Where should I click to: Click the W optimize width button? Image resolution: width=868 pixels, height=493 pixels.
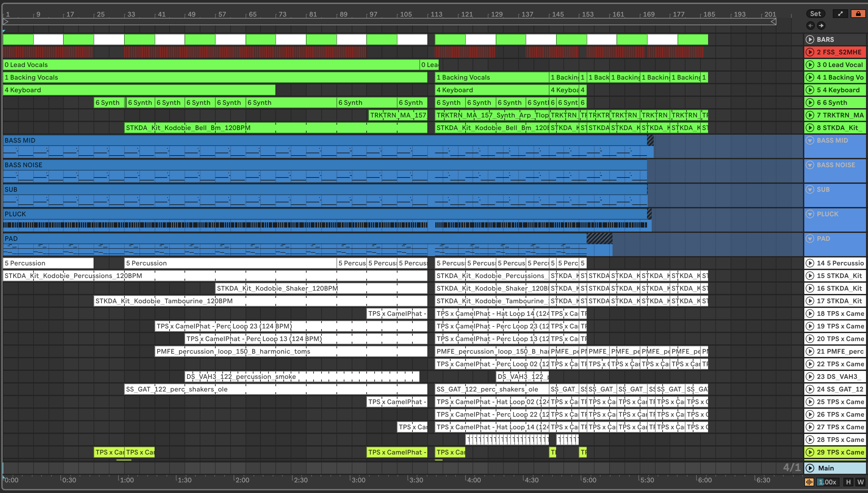(x=860, y=482)
